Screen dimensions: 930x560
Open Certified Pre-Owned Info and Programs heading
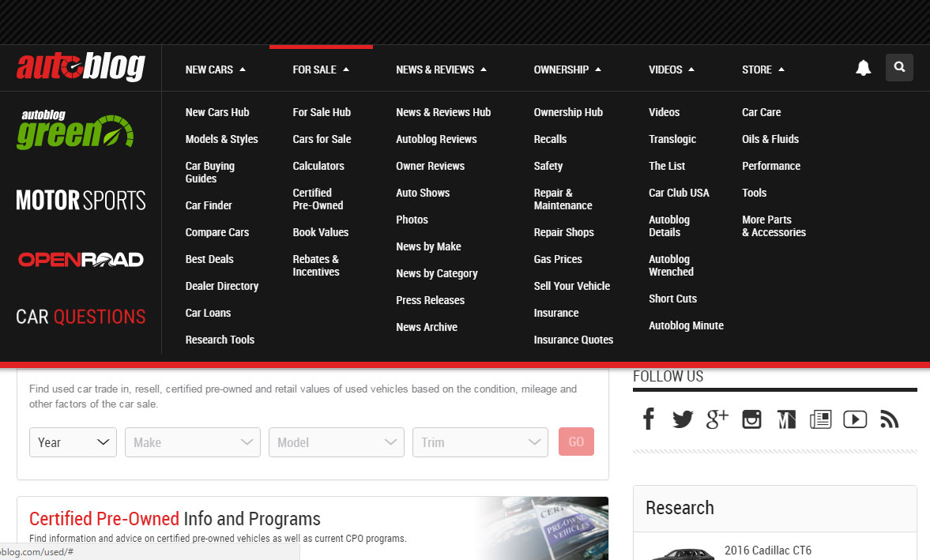[x=175, y=518]
